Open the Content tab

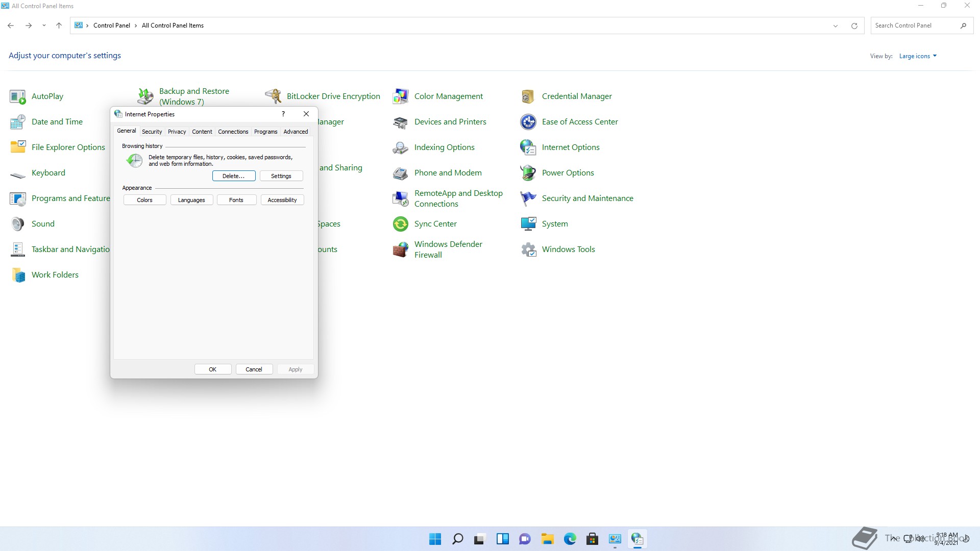pyautogui.click(x=202, y=132)
